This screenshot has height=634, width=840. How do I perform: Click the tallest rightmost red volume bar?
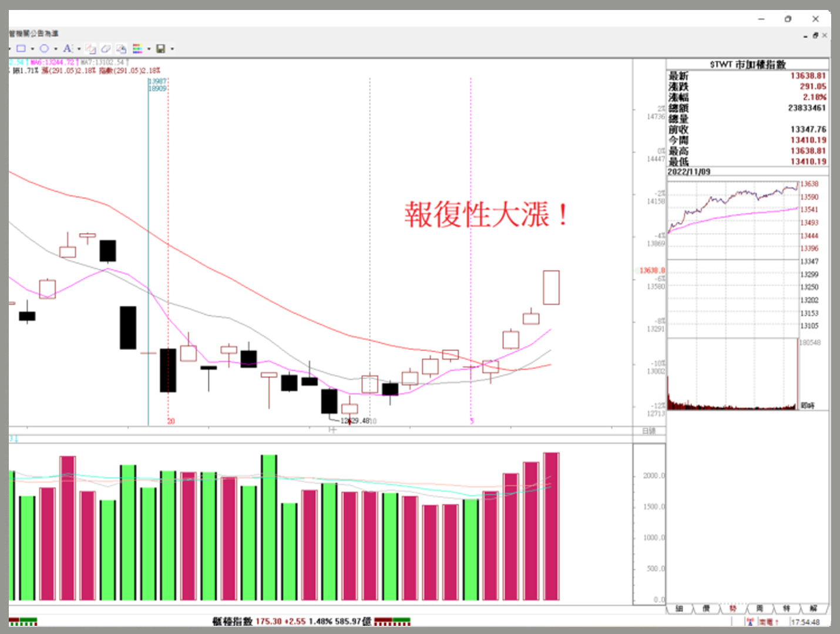551,527
